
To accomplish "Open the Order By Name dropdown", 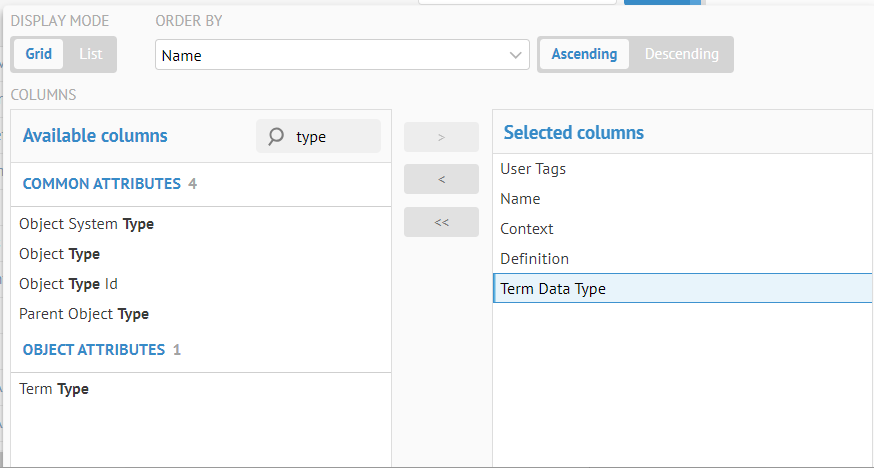I will [x=342, y=55].
